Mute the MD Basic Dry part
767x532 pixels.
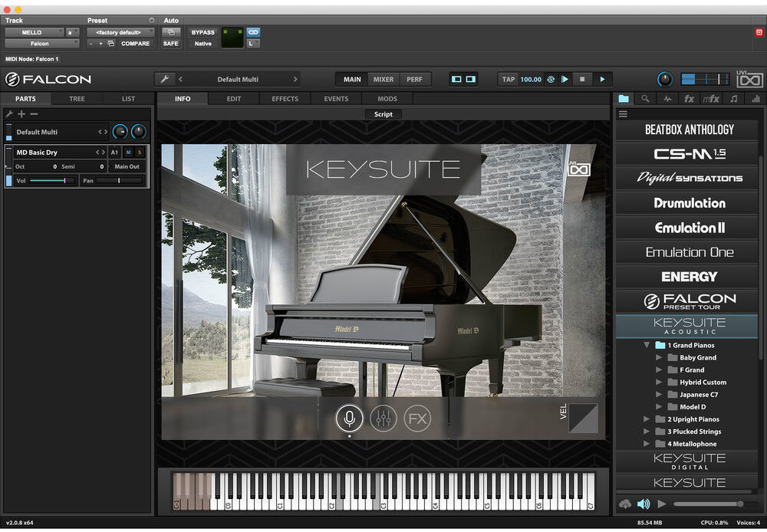[x=129, y=153]
